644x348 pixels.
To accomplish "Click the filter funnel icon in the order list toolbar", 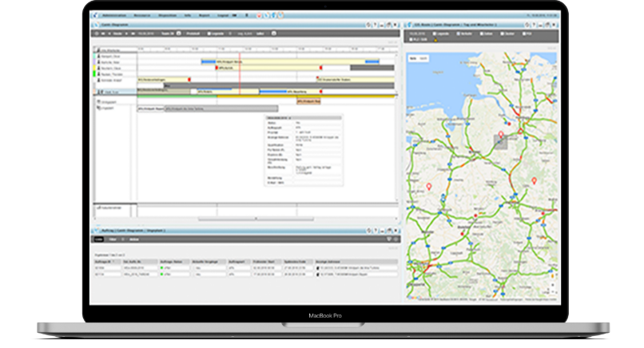I will coord(388,239).
